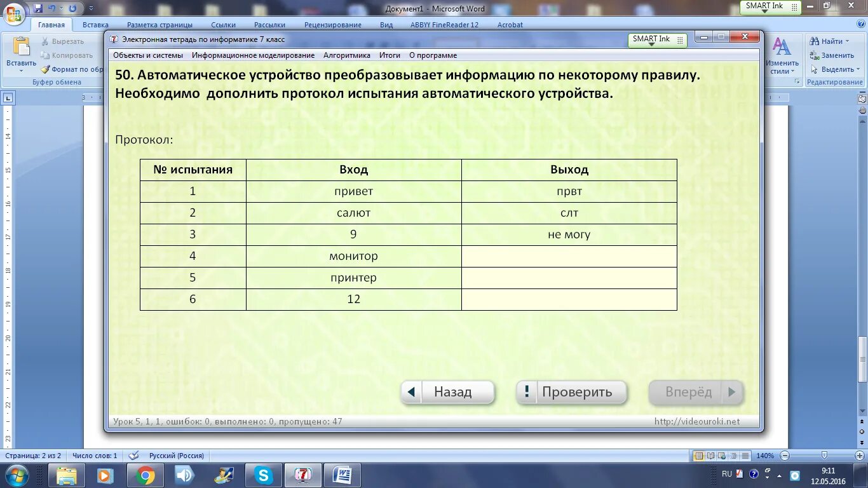Click Копировать copy in clipboard group
Image resolution: width=868 pixels, height=488 pixels.
pyautogui.click(x=67, y=55)
